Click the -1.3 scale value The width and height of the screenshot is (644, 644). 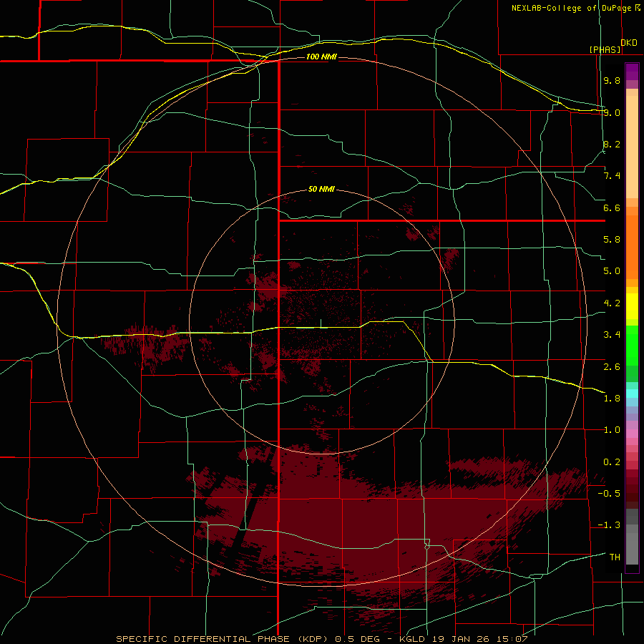[x=609, y=525]
